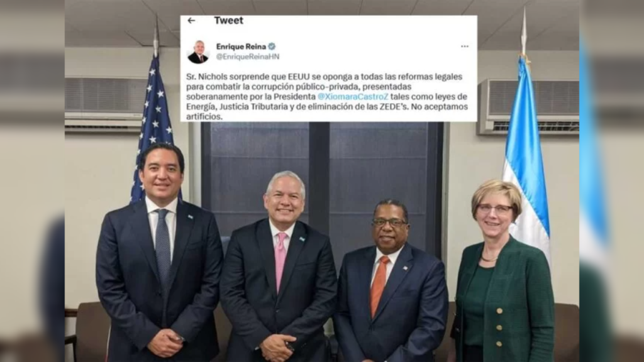Click the Enrique Reina display name
644x362 pixels.
pos(241,47)
